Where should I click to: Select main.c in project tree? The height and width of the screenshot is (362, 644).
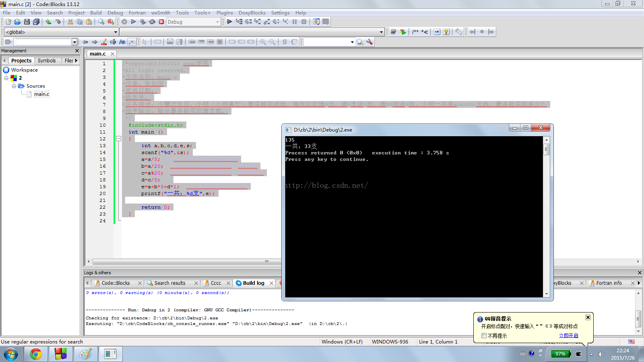point(41,94)
